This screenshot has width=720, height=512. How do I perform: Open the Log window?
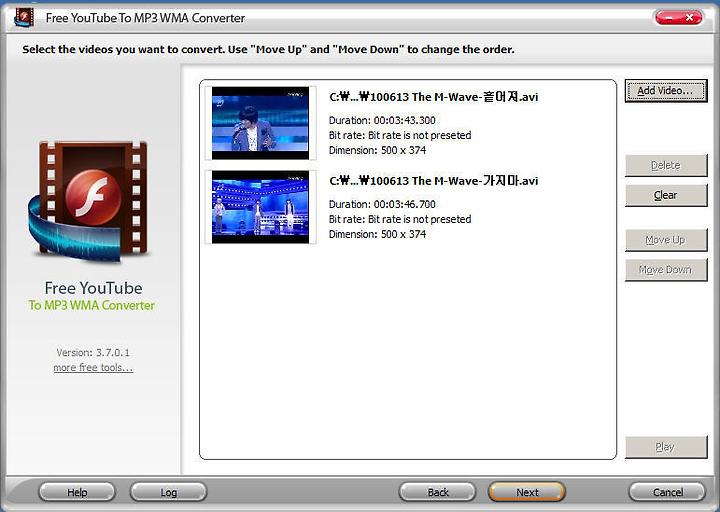(169, 492)
